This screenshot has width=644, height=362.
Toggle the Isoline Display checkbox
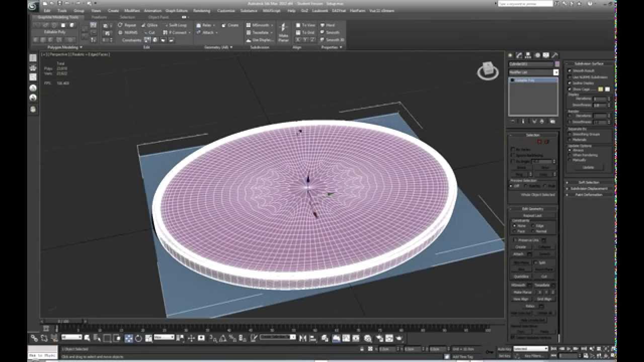pyautogui.click(x=570, y=83)
